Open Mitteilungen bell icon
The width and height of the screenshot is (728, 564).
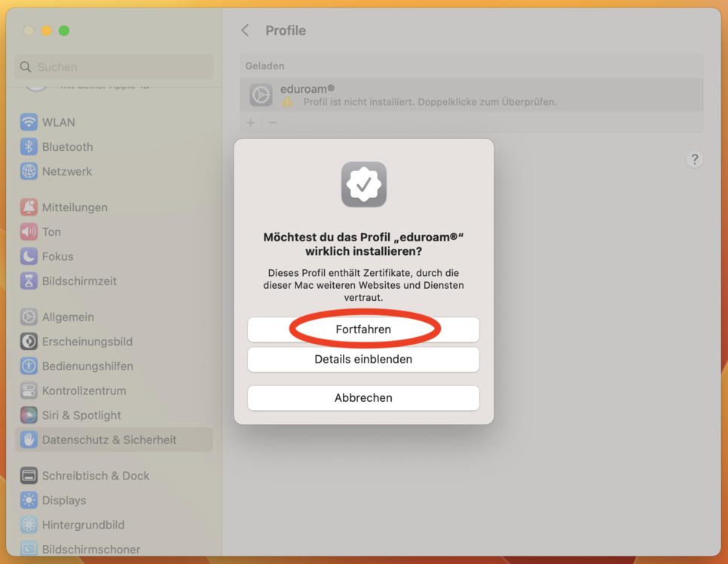29,207
